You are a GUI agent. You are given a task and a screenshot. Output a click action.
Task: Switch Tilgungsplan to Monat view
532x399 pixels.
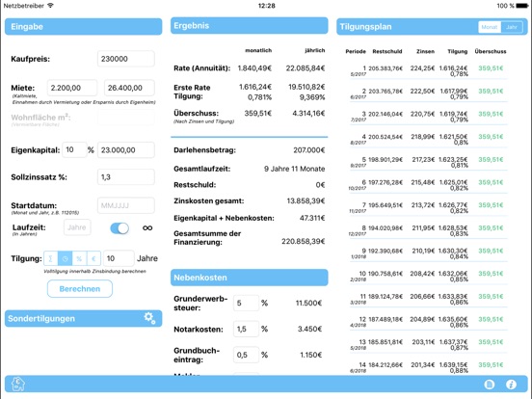(490, 27)
